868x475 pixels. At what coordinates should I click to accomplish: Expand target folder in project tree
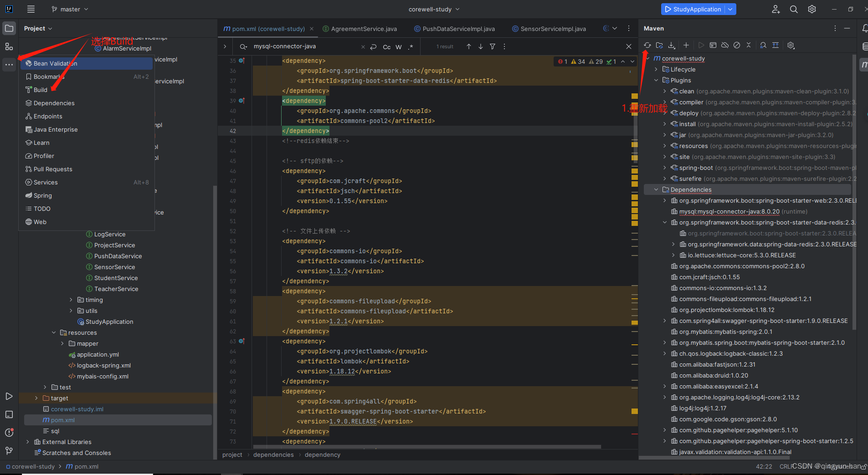point(36,398)
